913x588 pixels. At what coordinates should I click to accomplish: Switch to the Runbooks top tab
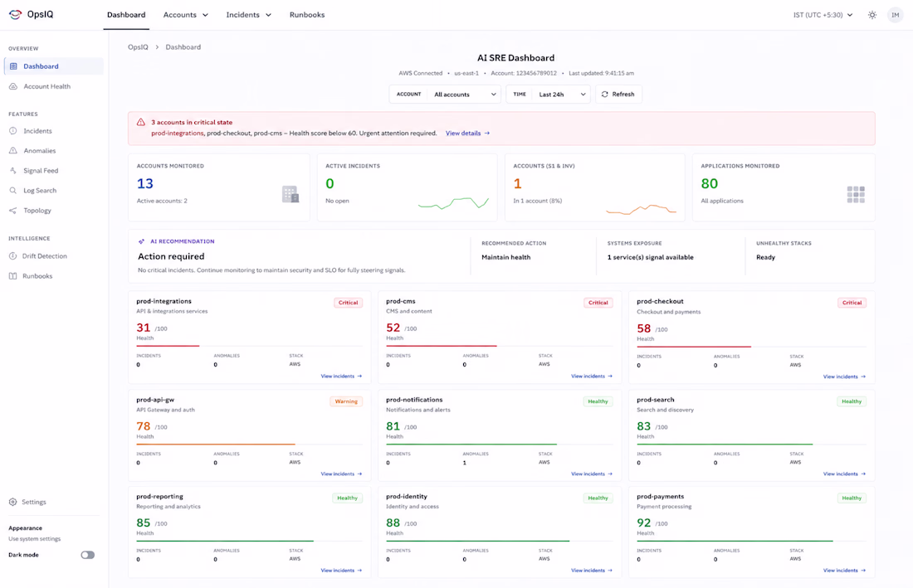coord(307,15)
